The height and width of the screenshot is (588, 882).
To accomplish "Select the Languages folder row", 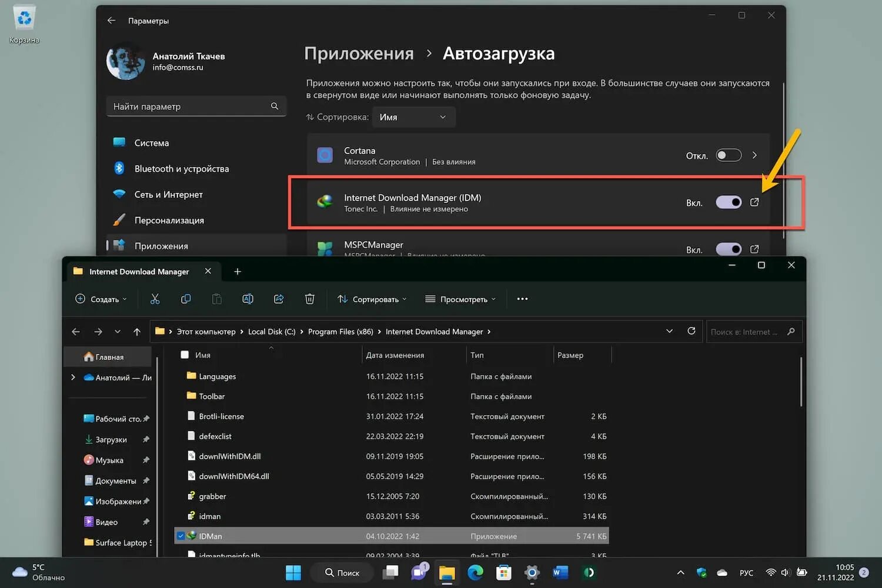I will tap(392, 376).
